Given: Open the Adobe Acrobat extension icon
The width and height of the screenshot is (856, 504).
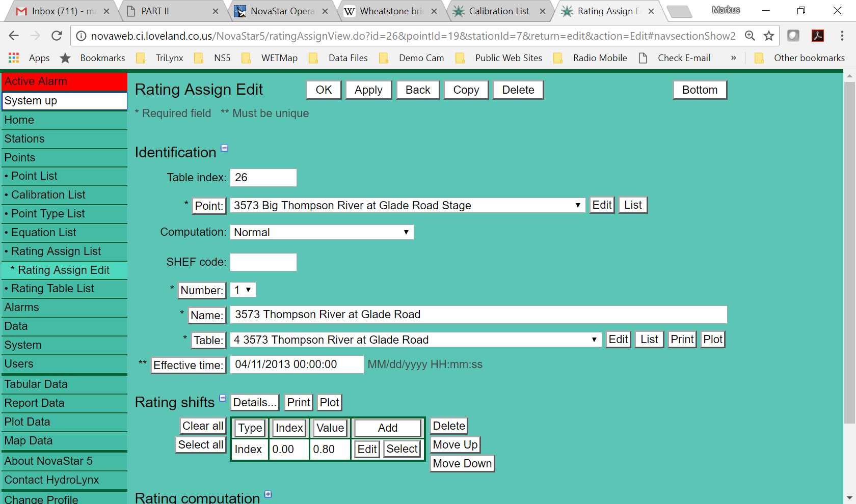Looking at the screenshot, I should point(818,36).
